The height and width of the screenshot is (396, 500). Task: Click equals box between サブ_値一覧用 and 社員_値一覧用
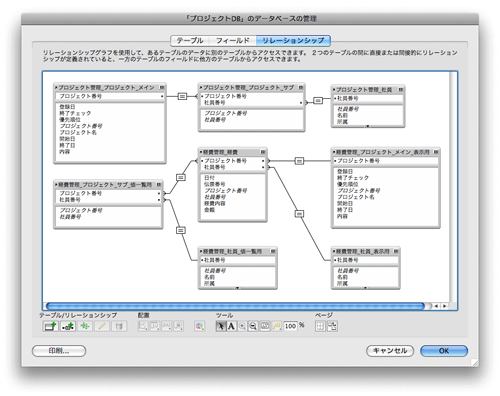pos(181,230)
